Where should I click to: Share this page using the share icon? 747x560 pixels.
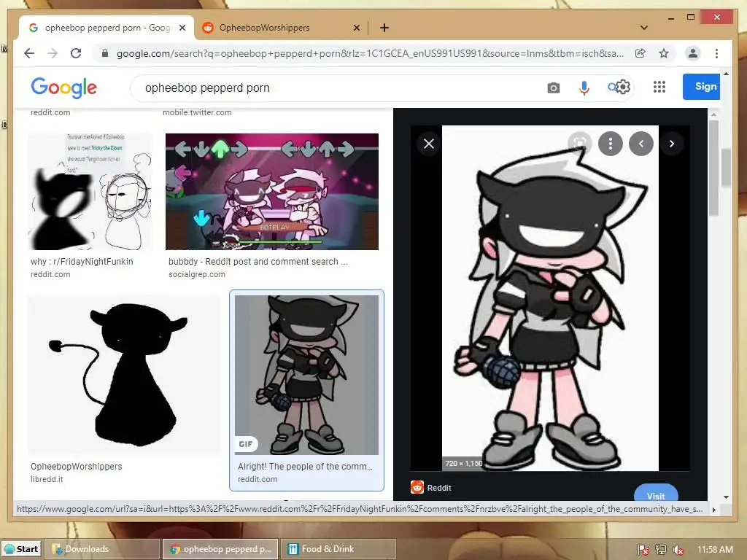(x=640, y=53)
